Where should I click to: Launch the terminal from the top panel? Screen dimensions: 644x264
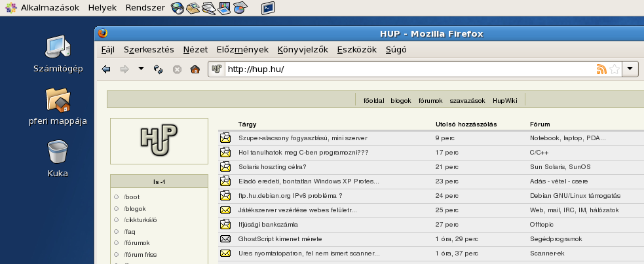pos(267,8)
